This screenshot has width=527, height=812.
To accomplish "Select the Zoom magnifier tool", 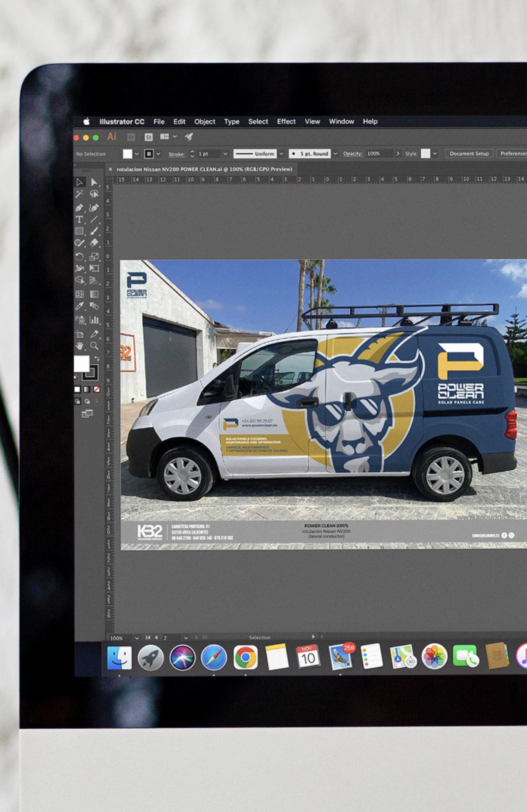I will point(94,346).
